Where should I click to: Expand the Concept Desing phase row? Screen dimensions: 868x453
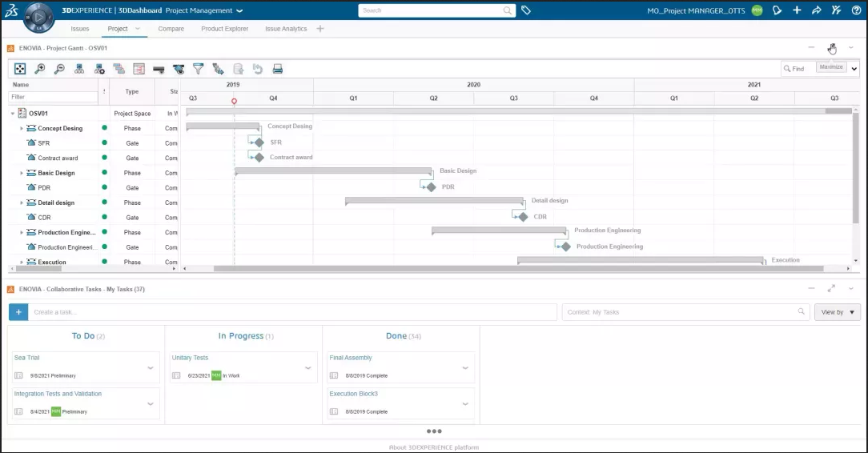[x=22, y=128]
